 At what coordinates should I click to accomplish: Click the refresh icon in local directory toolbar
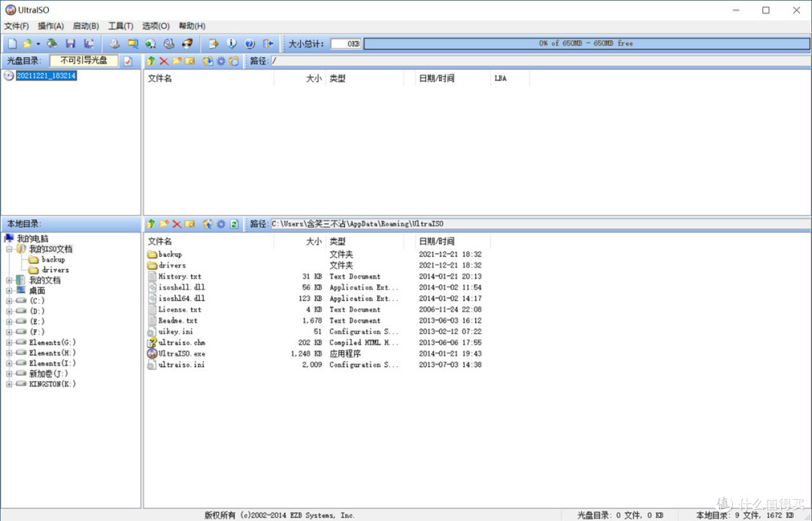pyautogui.click(x=235, y=224)
